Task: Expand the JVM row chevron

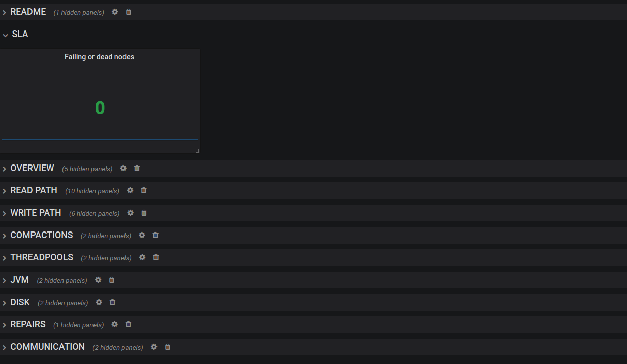Action: 4,280
